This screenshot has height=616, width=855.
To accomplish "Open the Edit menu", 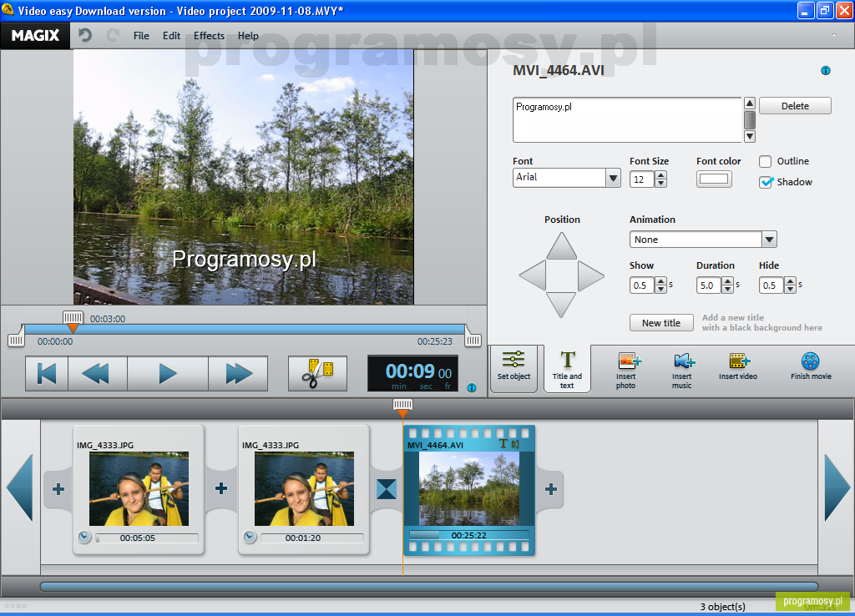I will (171, 35).
